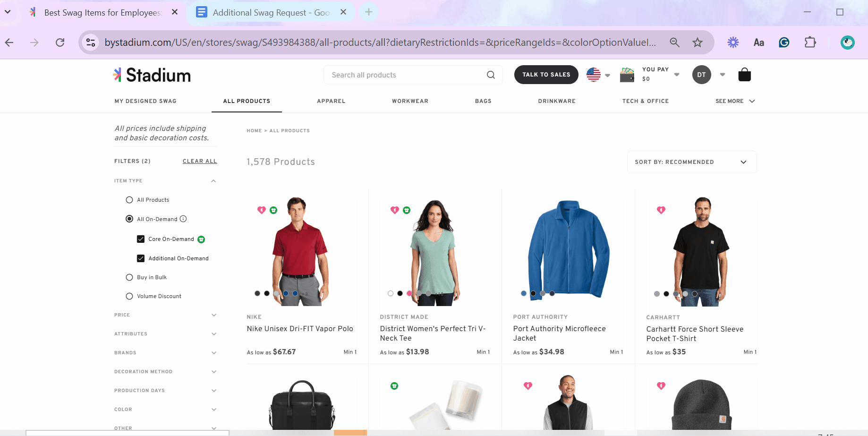This screenshot has height=436, width=868.
Task: Click Clear All filters link
Action: pos(200,161)
